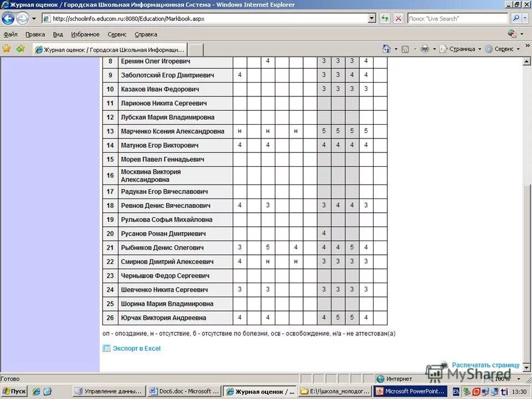Switch to Управление данны... taskbar window
Screen dimensions: 532x399
pyautogui.click(x=109, y=391)
